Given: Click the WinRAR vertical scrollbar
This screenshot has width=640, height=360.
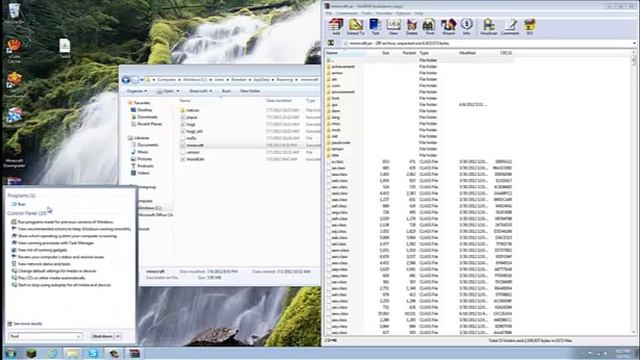Looking at the screenshot, I should (633, 192).
